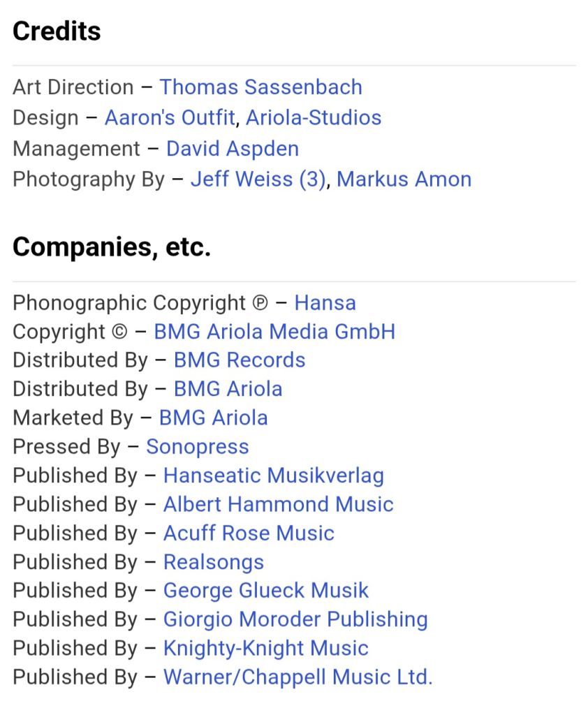This screenshot has height=715, width=588.
Task: Open the BMG Ariola link under Distributed By
Action: [228, 389]
